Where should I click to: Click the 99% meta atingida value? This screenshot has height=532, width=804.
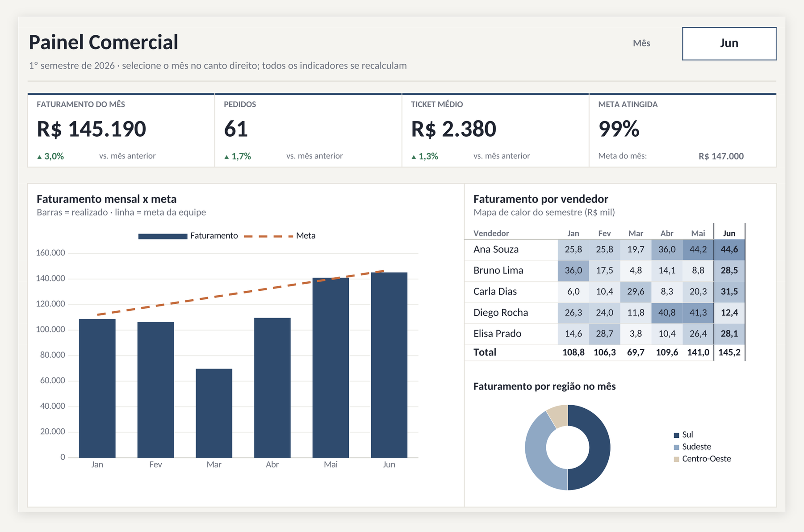pos(619,129)
